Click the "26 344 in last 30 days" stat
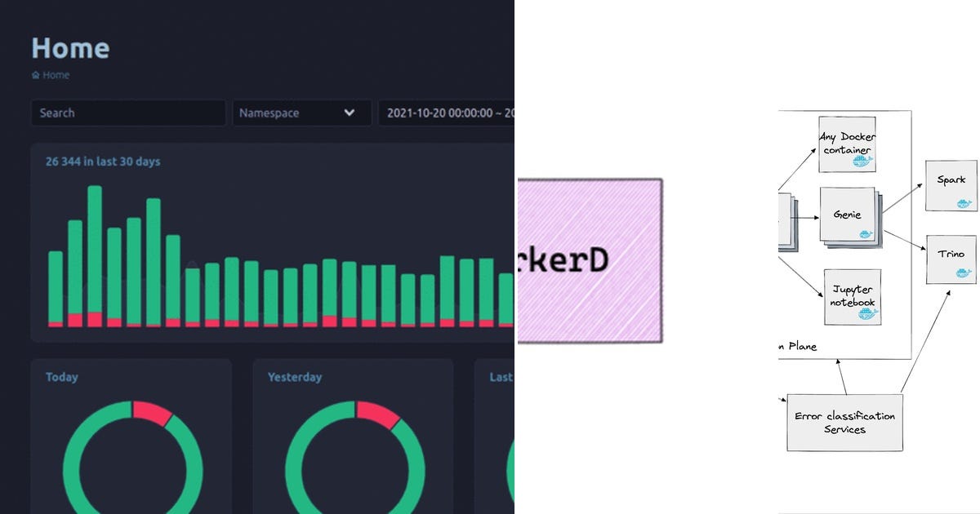Screen dimensions: 980x514 102,161
